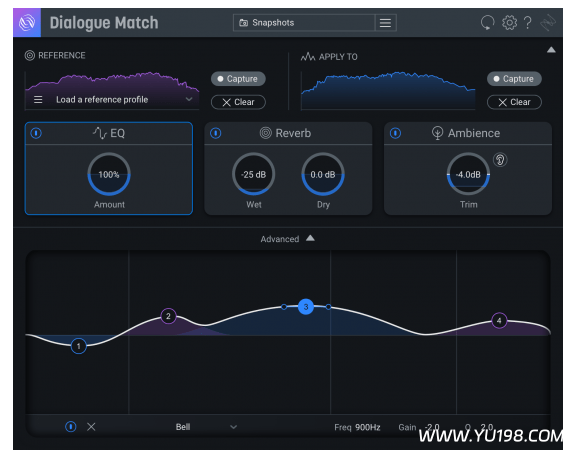Open the snapshots hamburger menu
Viewport: 569px width, 454px height.
click(x=385, y=23)
